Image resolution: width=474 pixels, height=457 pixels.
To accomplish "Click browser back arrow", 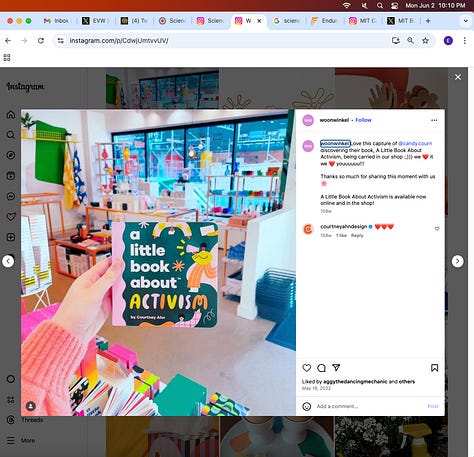I will [x=8, y=41].
